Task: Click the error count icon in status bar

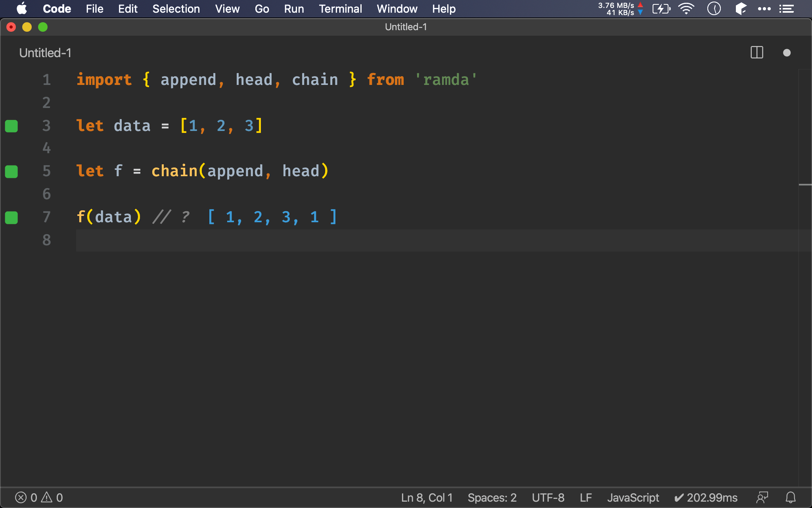Action: tap(20, 497)
